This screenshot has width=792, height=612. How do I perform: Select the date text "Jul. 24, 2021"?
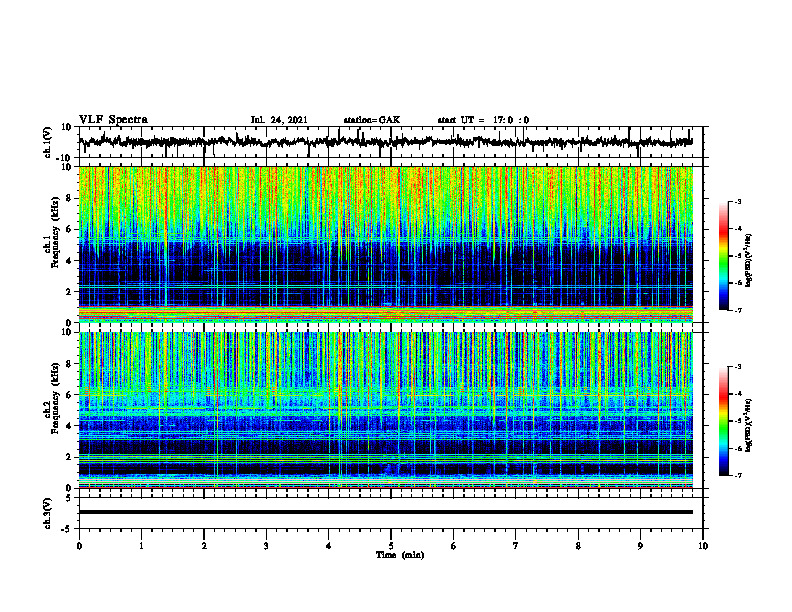point(279,120)
